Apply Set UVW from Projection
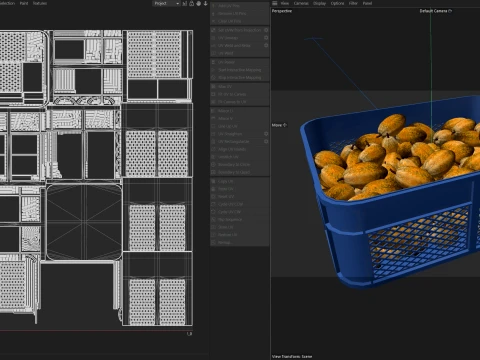This screenshot has height=360, width=480. [237, 30]
